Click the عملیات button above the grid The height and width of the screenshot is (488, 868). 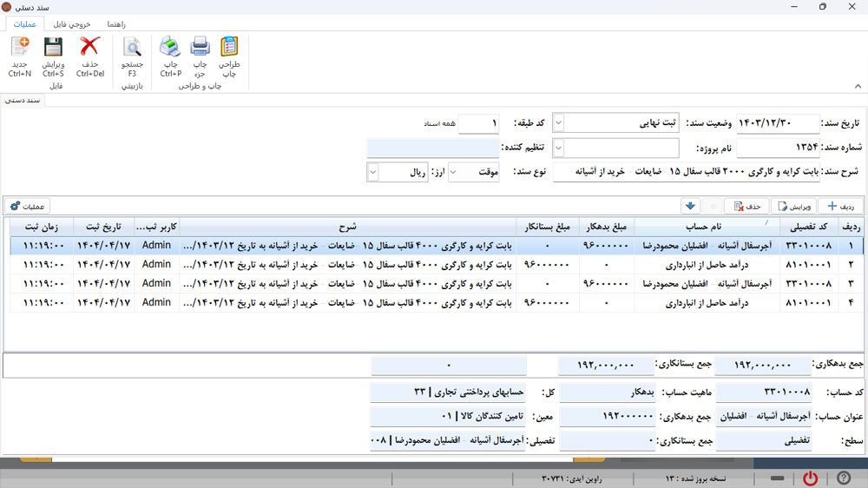(27, 207)
